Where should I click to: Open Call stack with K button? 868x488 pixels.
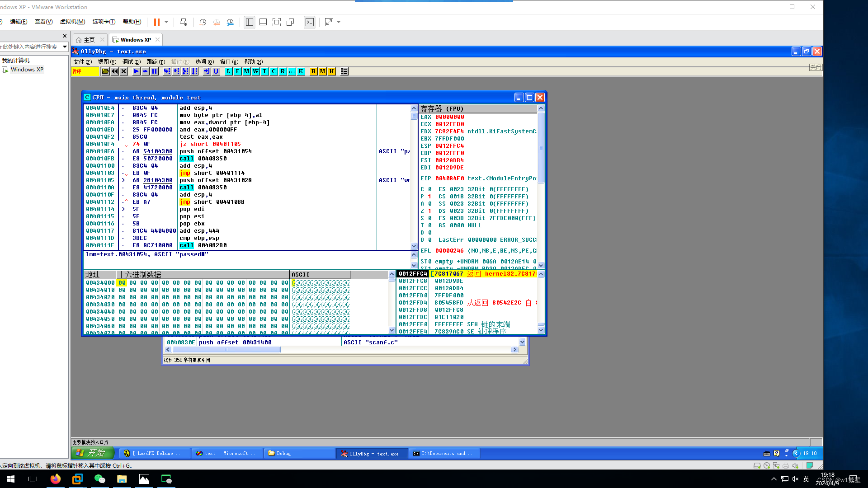(x=301, y=71)
